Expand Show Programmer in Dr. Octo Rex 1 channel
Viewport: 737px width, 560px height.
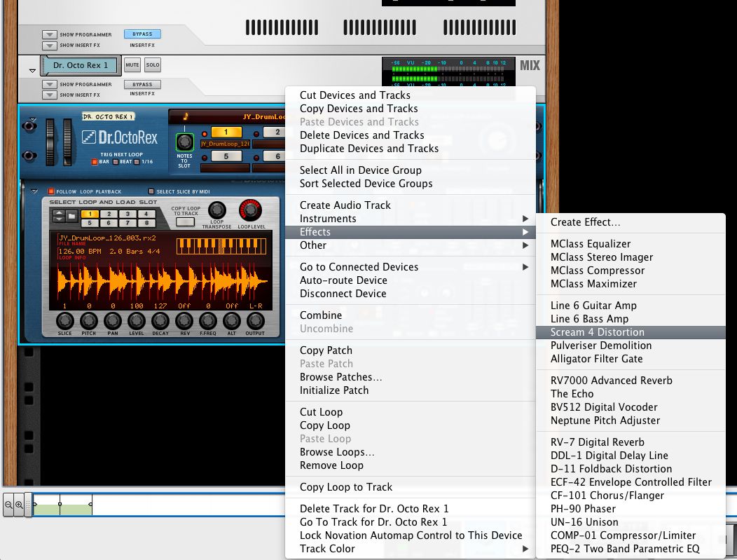[49, 85]
